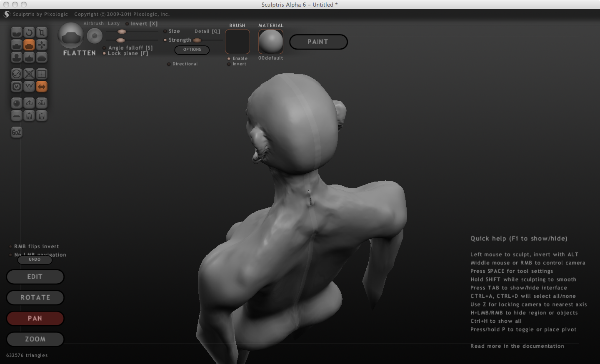The image size is (600, 364).
Task: Create a new sphere with the sphere icon
Action: (17, 103)
